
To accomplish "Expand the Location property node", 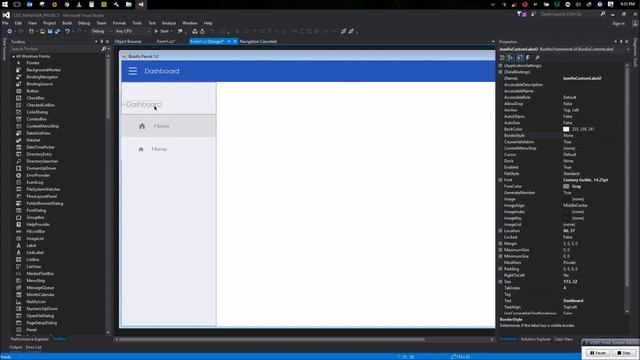I will pyautogui.click(x=501, y=231).
